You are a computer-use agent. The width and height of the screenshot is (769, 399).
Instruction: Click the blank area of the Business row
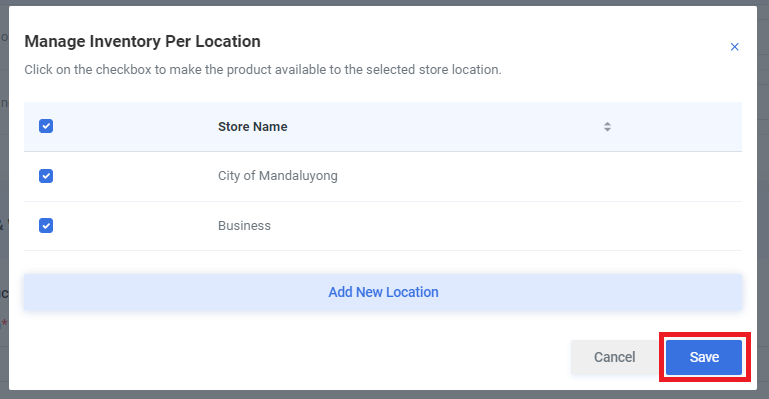[505, 225]
